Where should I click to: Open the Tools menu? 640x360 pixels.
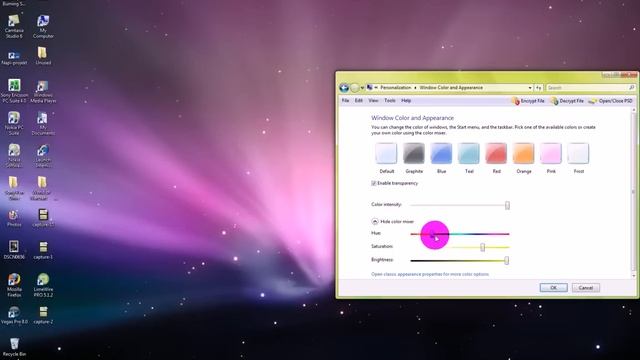(389, 100)
